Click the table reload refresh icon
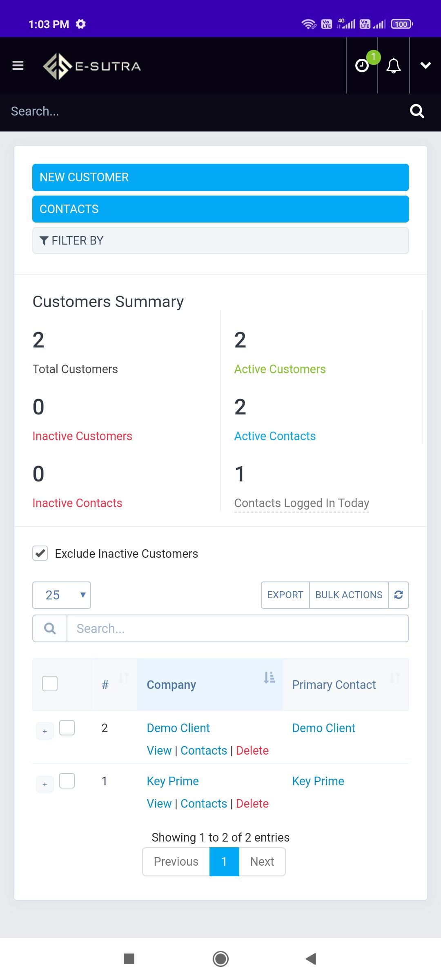 tap(399, 595)
